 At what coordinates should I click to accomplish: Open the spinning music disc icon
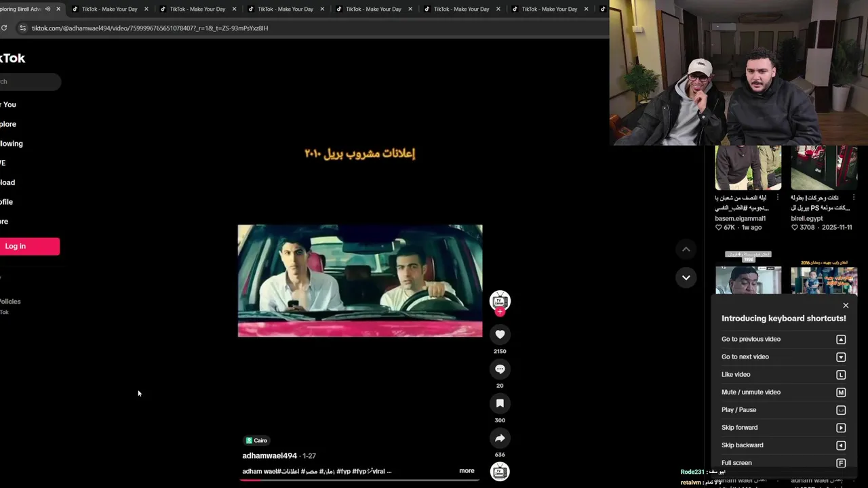point(500,472)
